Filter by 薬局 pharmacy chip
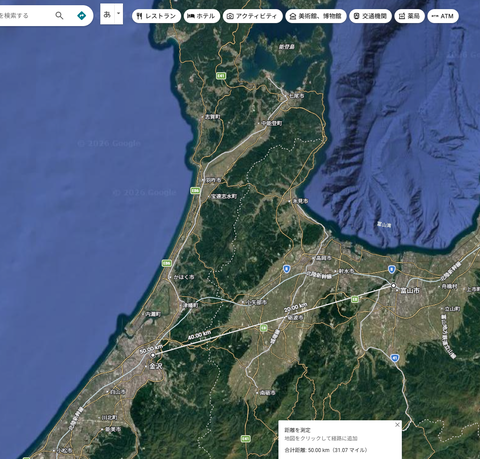Image resolution: width=480 pixels, height=459 pixels. [x=409, y=16]
